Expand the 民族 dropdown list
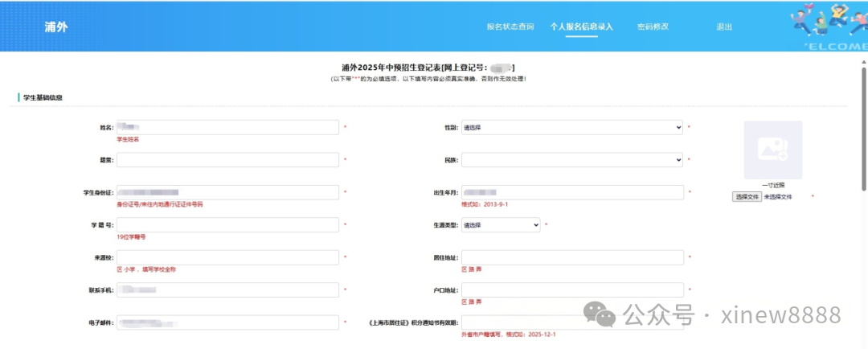The width and height of the screenshot is (868, 349). click(572, 160)
